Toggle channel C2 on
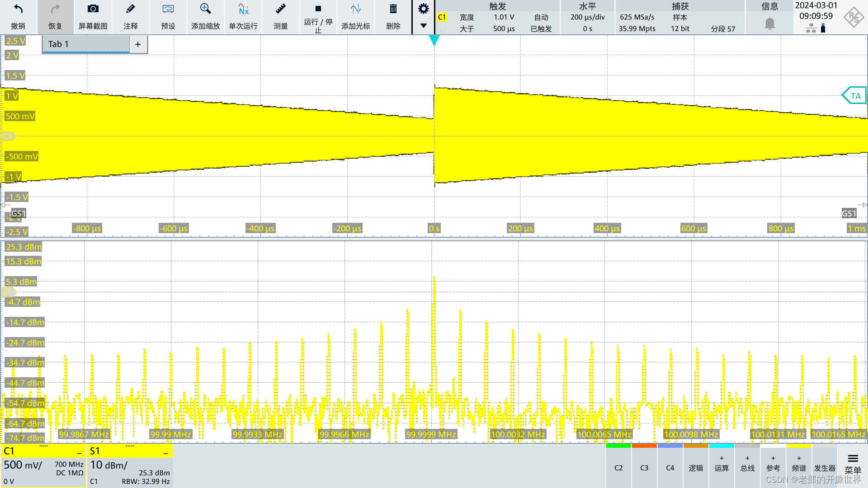The width and height of the screenshot is (868, 488). tap(618, 468)
